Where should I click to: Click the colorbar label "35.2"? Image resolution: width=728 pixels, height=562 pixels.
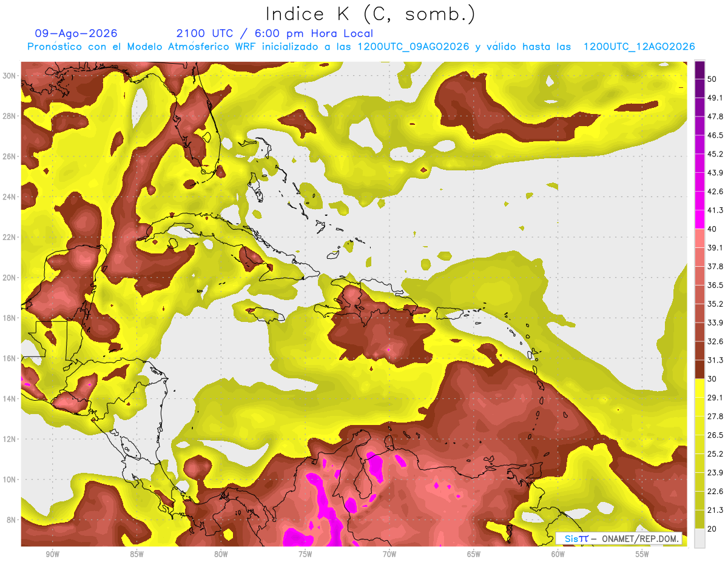pos(715,304)
